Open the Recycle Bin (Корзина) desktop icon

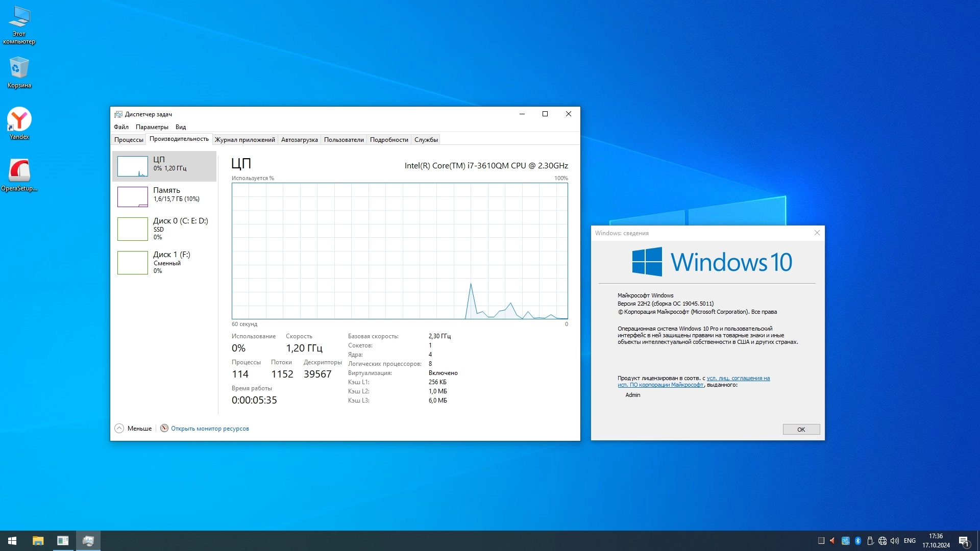(19, 71)
